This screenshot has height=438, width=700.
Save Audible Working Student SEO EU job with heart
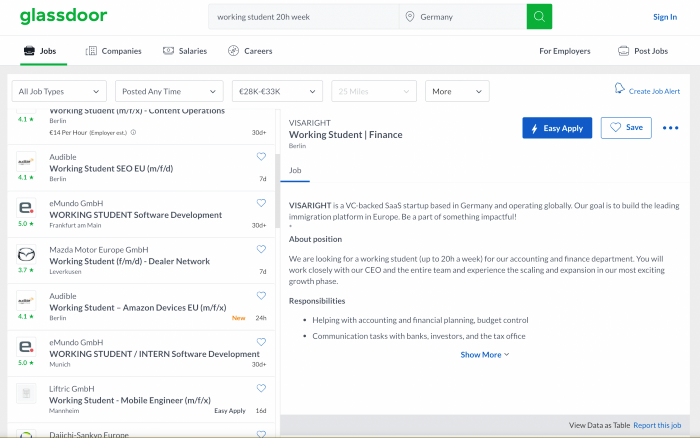pos(261,156)
